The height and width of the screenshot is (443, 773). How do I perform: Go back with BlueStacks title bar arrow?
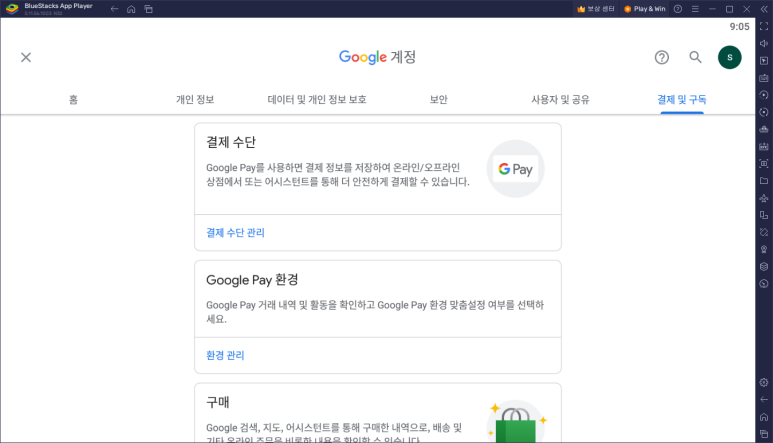[x=114, y=9]
